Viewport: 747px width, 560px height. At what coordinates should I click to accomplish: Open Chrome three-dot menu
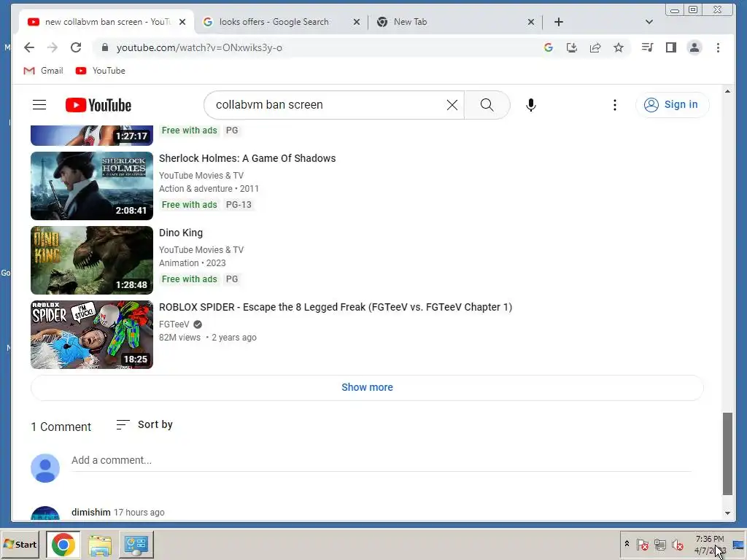point(718,47)
